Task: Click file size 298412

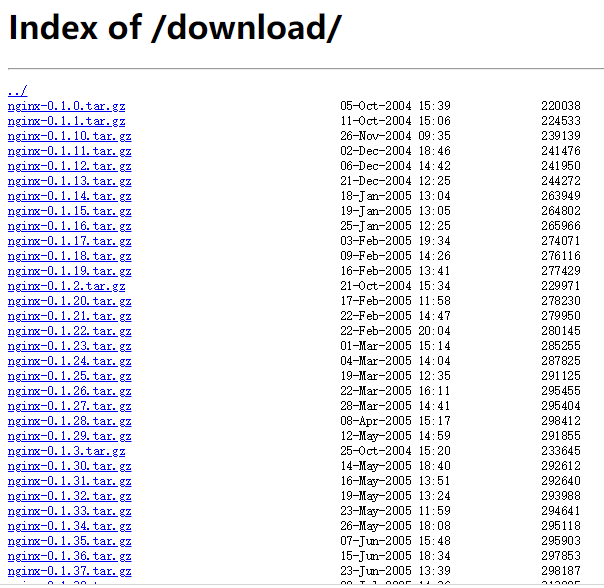Action: (x=560, y=422)
